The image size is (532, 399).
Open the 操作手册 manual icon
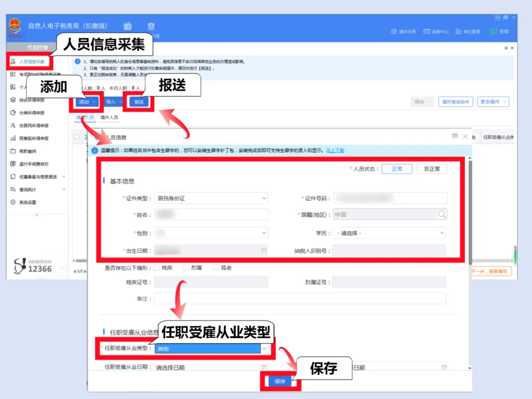click(394, 32)
